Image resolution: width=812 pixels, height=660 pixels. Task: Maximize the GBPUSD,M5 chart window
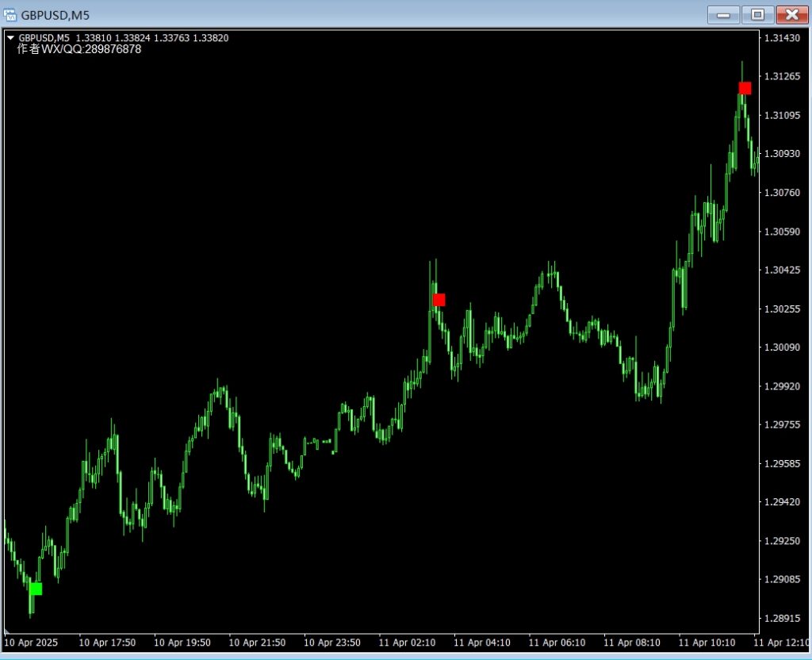coord(757,14)
